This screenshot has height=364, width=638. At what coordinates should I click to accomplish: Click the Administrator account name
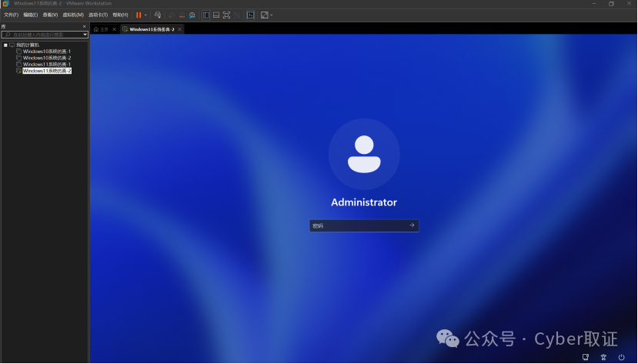point(364,202)
